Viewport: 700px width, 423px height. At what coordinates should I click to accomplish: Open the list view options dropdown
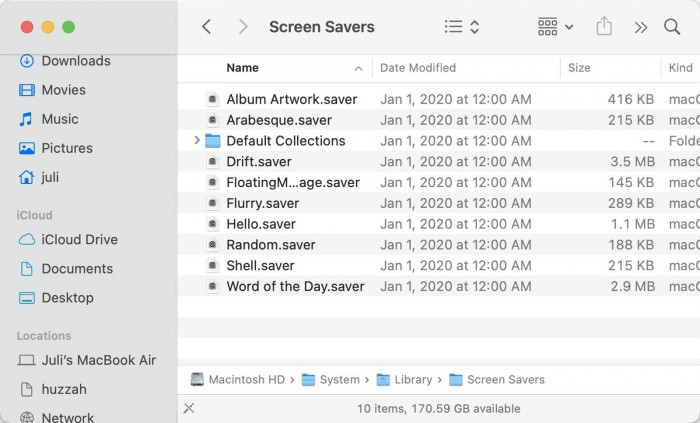click(x=462, y=27)
